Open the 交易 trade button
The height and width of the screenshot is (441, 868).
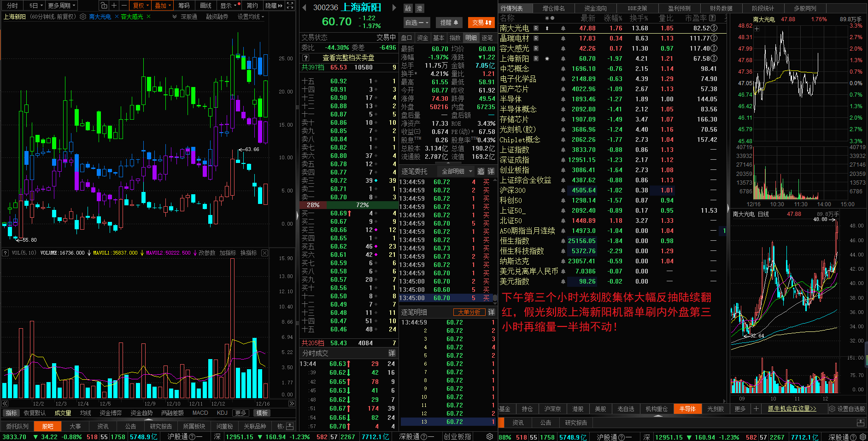coord(481,23)
